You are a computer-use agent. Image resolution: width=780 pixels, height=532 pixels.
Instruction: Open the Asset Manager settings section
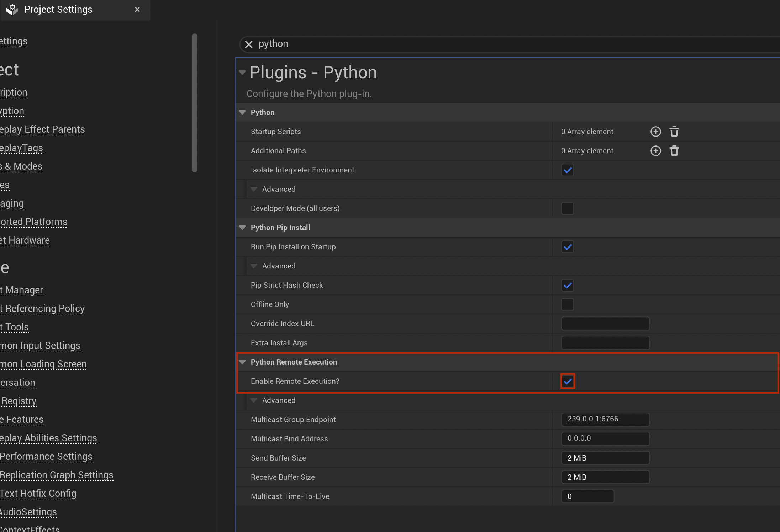pos(21,290)
